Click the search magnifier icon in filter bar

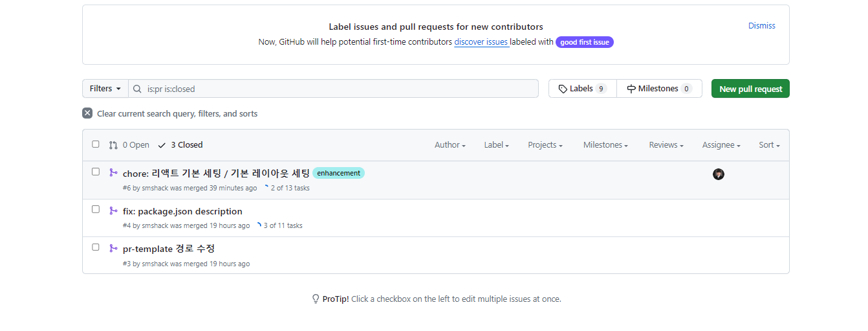[x=137, y=89]
